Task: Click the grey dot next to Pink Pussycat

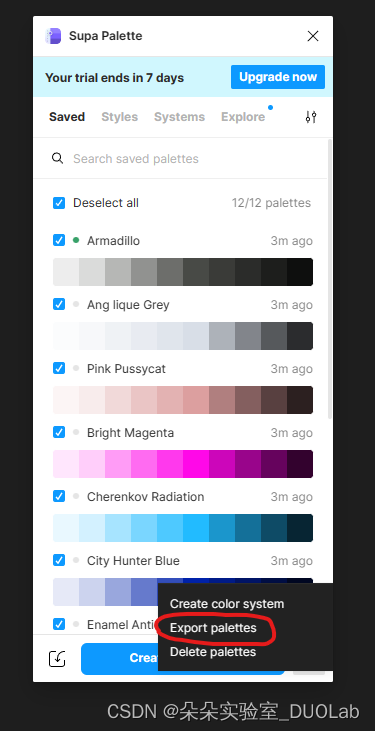Action: point(76,368)
